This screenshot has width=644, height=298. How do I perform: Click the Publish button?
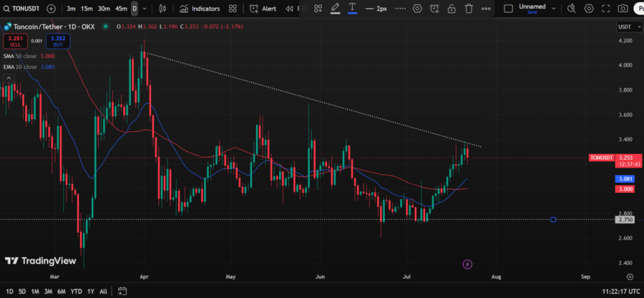coord(639,8)
